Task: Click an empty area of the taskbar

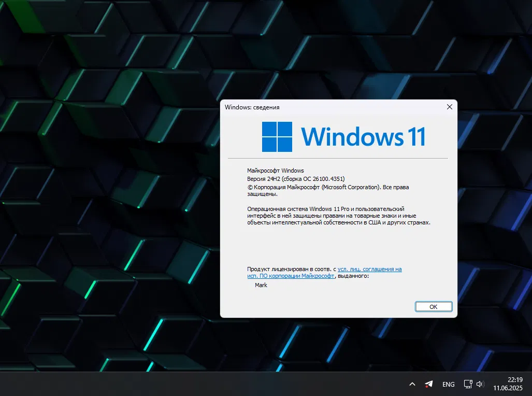Action: pyautogui.click(x=207, y=384)
